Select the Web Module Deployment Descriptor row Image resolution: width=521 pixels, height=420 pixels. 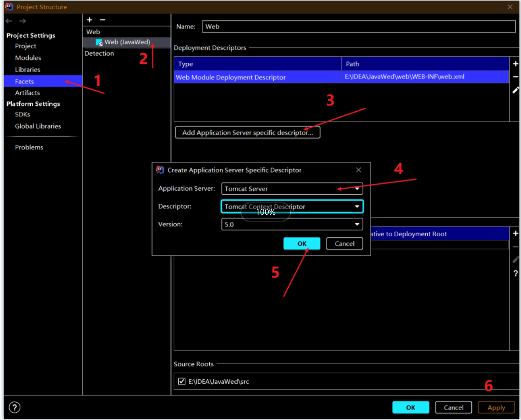(x=341, y=77)
